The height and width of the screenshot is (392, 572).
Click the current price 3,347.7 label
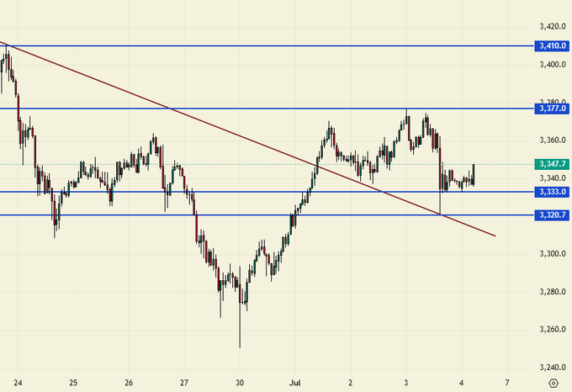point(551,164)
